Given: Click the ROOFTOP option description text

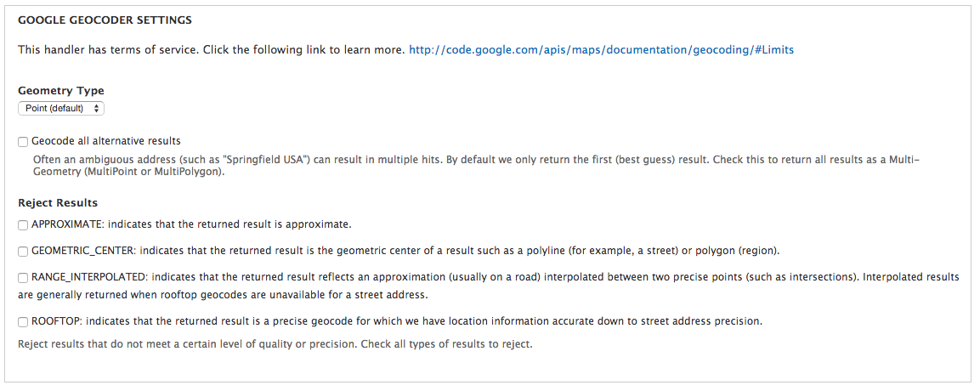Looking at the screenshot, I should [x=397, y=321].
